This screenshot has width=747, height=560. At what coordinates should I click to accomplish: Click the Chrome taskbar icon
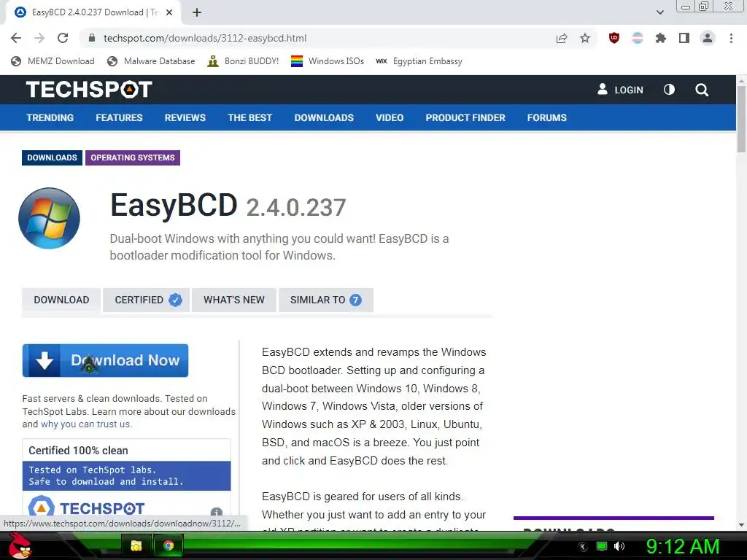pyautogui.click(x=169, y=545)
